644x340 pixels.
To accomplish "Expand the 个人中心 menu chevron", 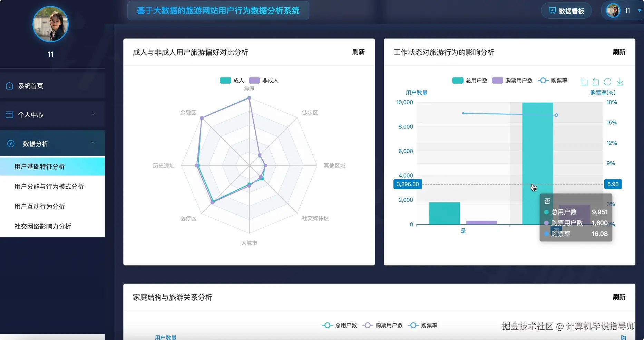I will click(x=93, y=114).
